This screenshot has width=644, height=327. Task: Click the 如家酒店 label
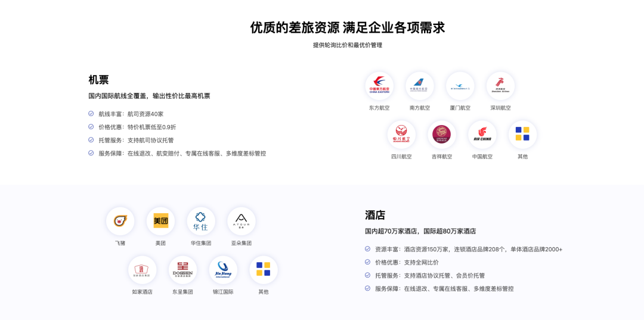(142, 292)
